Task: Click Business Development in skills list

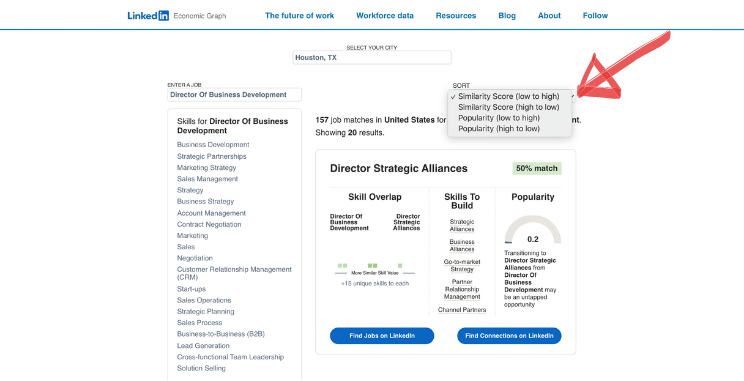Action: pos(213,145)
